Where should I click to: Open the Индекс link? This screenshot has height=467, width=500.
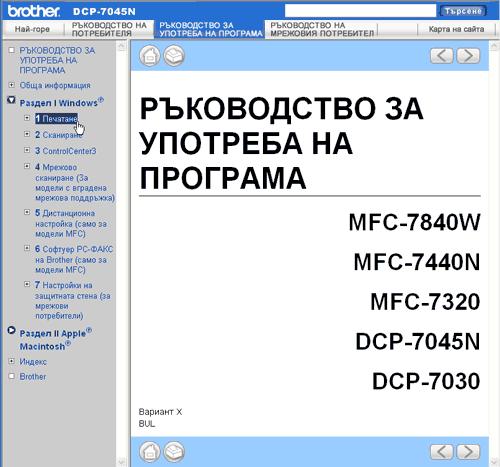click(33, 362)
